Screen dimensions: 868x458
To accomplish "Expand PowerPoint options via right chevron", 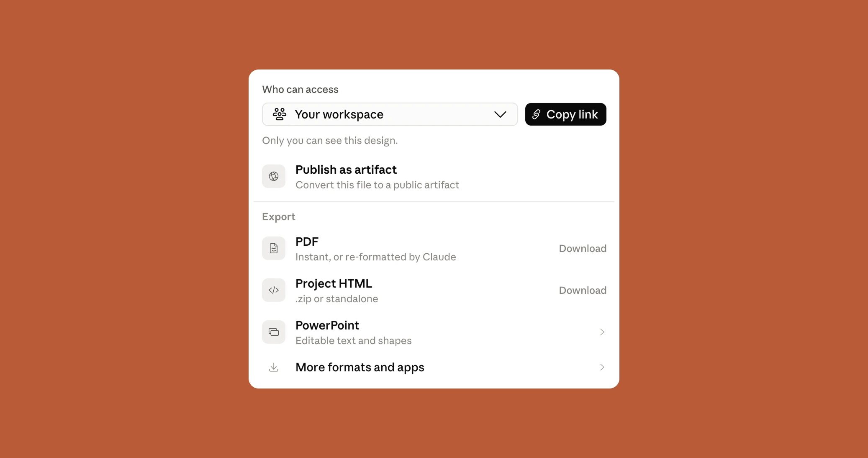I will point(602,332).
